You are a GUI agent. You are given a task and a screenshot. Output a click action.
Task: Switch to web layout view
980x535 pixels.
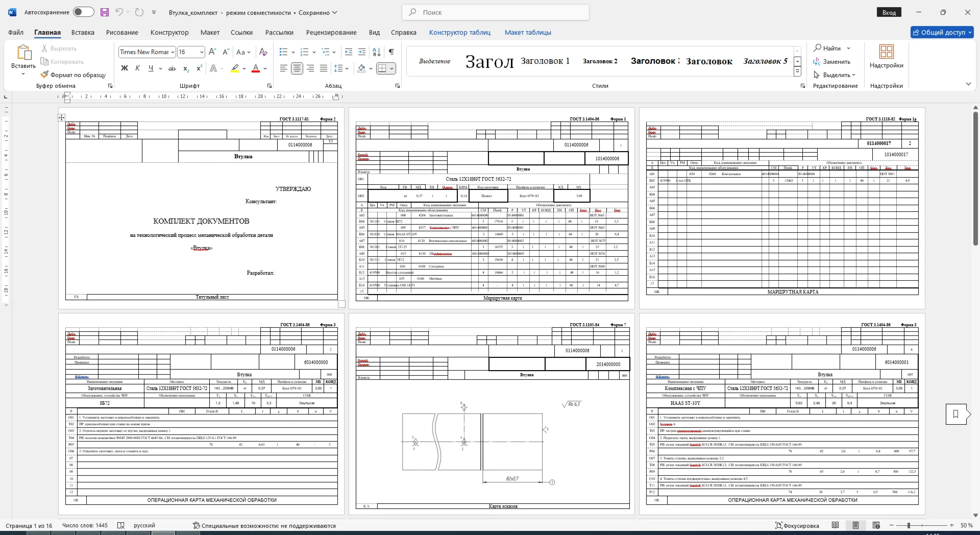(876, 525)
